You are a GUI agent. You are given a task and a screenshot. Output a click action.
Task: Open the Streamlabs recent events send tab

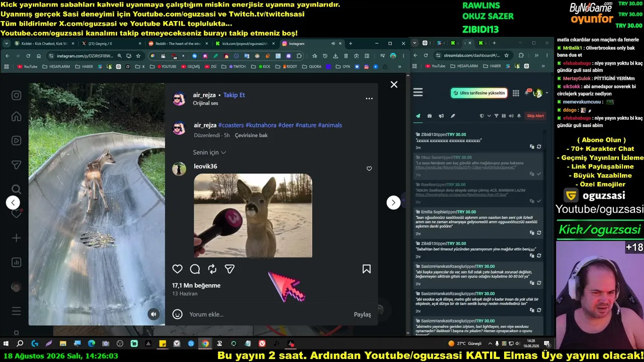pyautogui.click(x=418, y=116)
